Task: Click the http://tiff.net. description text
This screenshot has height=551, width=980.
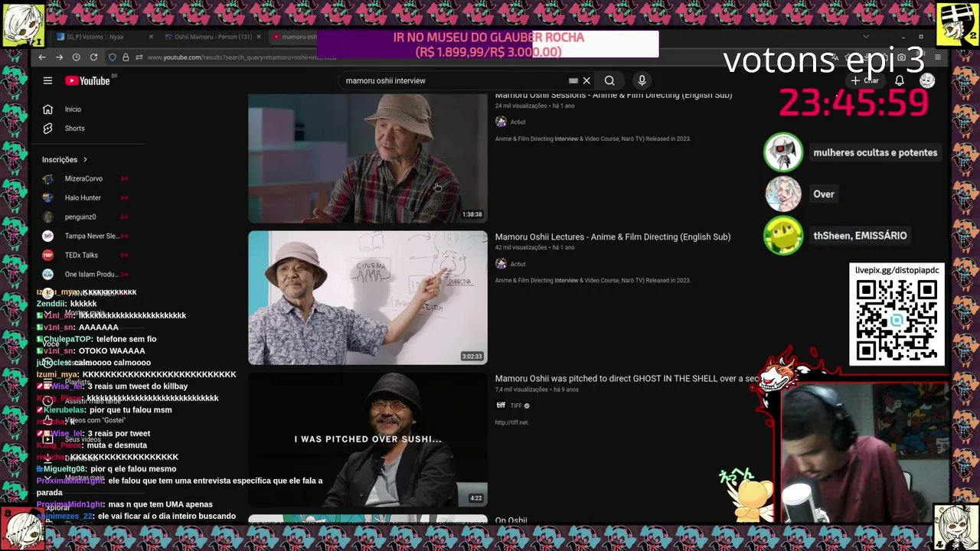Action: (x=511, y=422)
